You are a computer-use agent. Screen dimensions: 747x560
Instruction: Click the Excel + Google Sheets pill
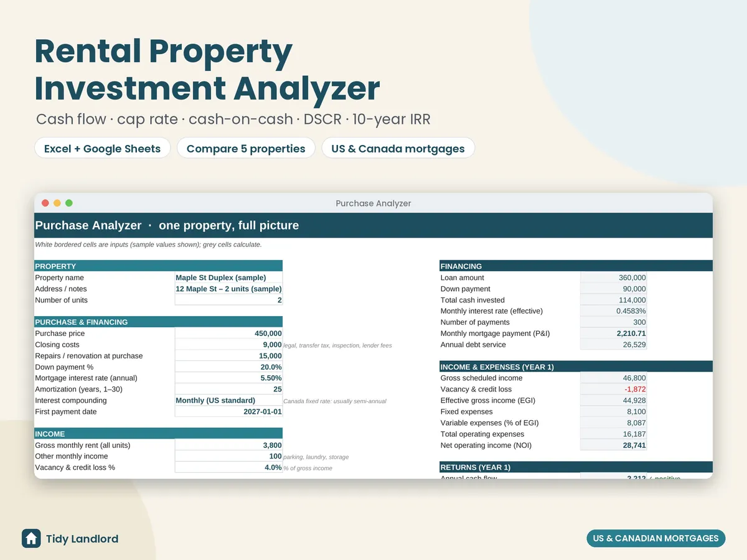pos(102,149)
